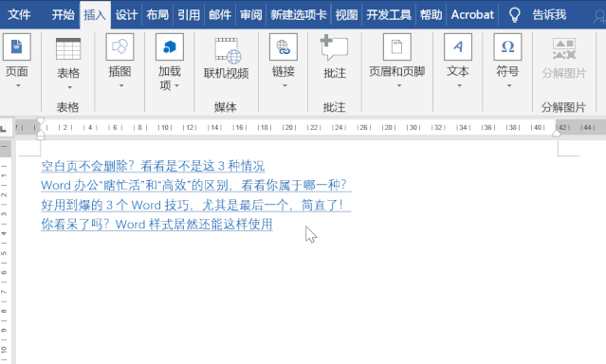Image resolution: width=606 pixels, height=364 pixels.
Task: Open the 文件 menu
Action: (19, 14)
